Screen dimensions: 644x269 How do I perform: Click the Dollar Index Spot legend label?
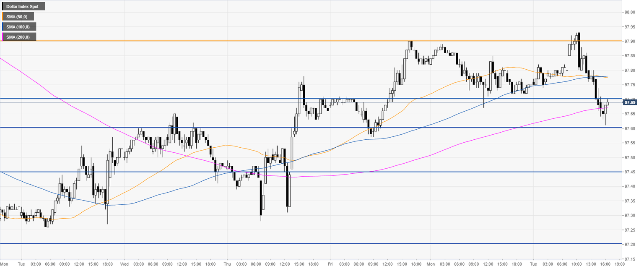click(23, 6)
